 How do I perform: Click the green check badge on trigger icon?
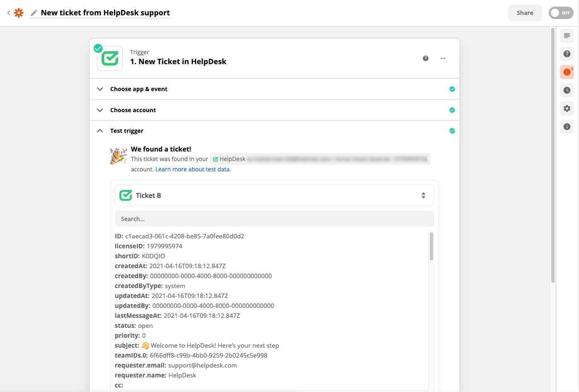click(98, 48)
